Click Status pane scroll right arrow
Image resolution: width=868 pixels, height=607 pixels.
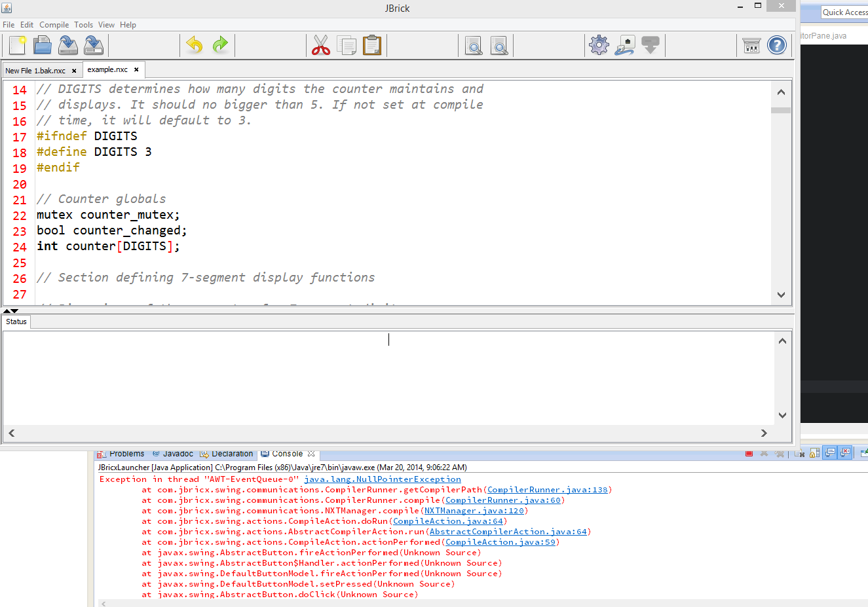click(x=764, y=433)
